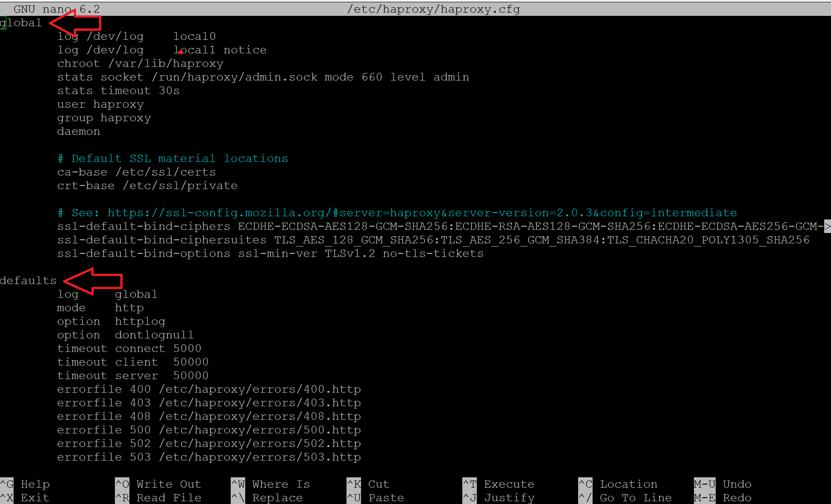
Task: Click the ssl-config.mozilla.org URL comment
Action: 397,213
